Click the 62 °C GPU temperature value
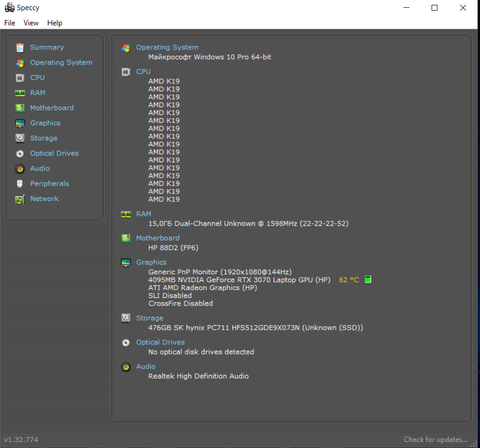The image size is (480, 448). tap(349, 280)
